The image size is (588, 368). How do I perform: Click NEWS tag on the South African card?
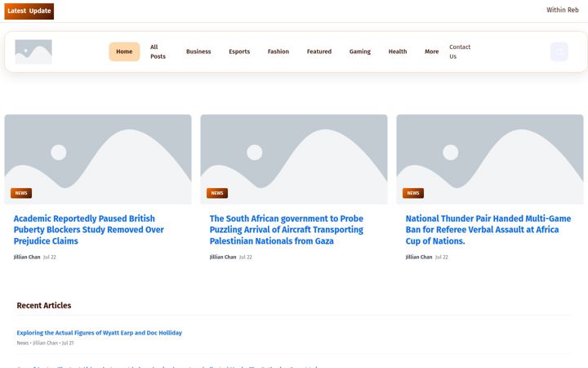217,193
